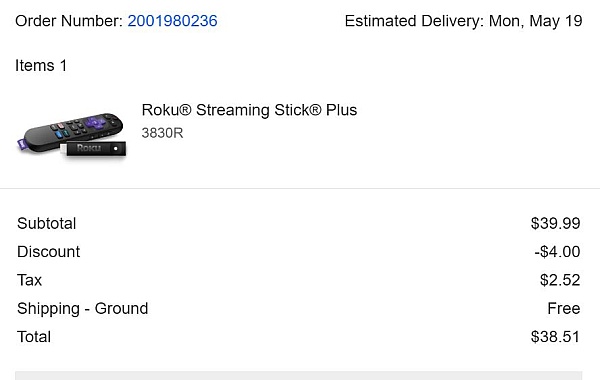
Task: Select the Roku® Streaming Stick® Plus title
Action: 249,110
